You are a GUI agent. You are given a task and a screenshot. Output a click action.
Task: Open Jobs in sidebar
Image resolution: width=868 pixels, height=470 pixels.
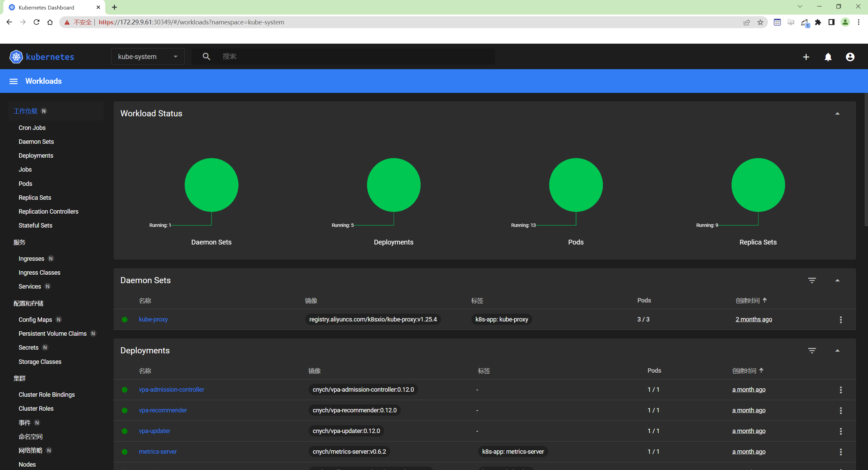coord(25,170)
